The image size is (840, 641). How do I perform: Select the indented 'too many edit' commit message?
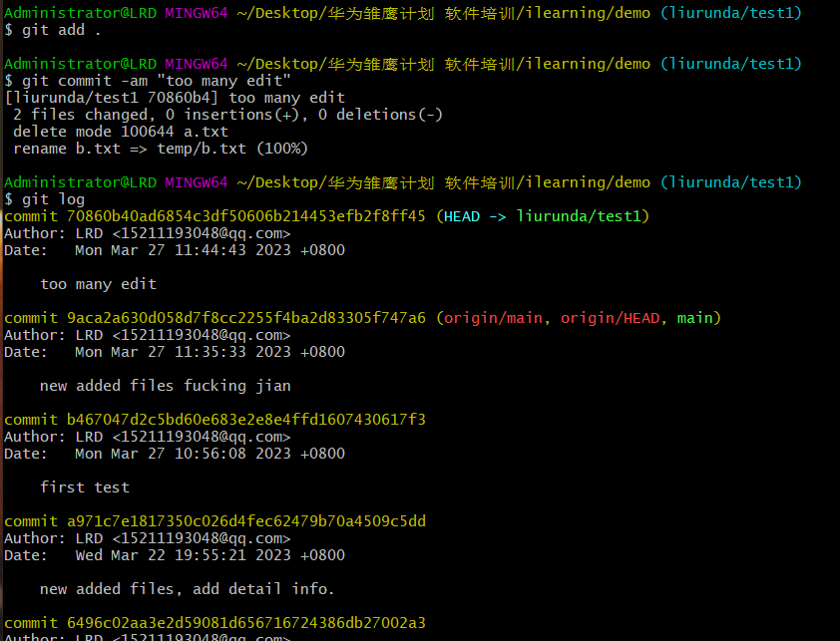98,284
